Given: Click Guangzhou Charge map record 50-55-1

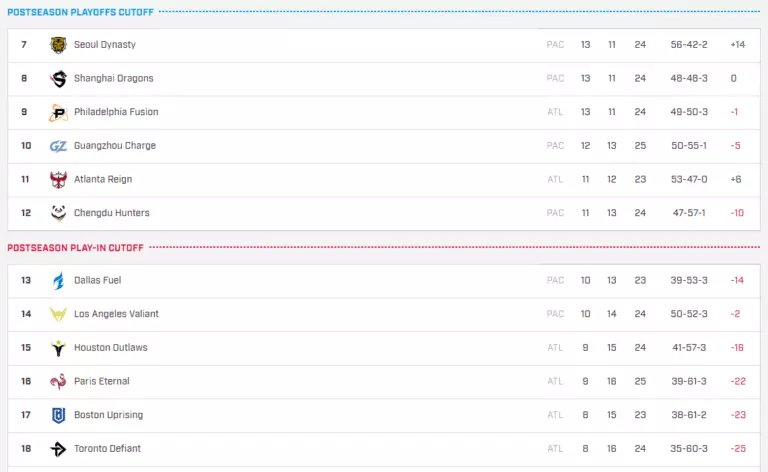Looking at the screenshot, I should [x=689, y=146].
